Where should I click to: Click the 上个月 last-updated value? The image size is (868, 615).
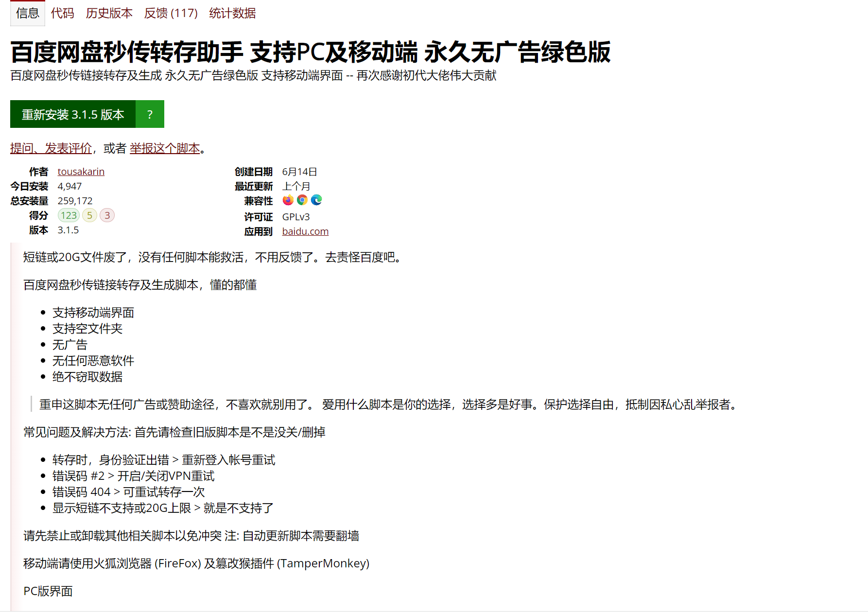[x=296, y=186]
